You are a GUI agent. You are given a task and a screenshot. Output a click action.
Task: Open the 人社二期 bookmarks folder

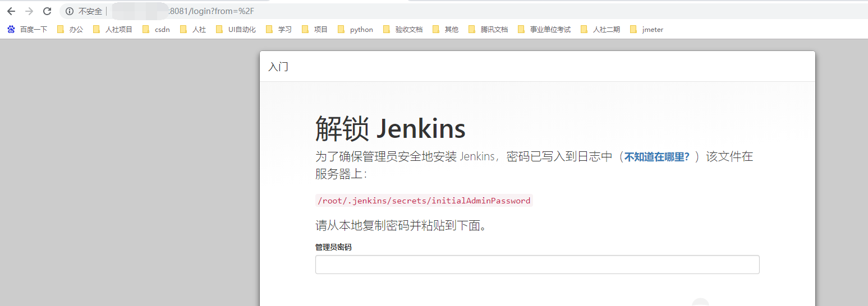600,30
